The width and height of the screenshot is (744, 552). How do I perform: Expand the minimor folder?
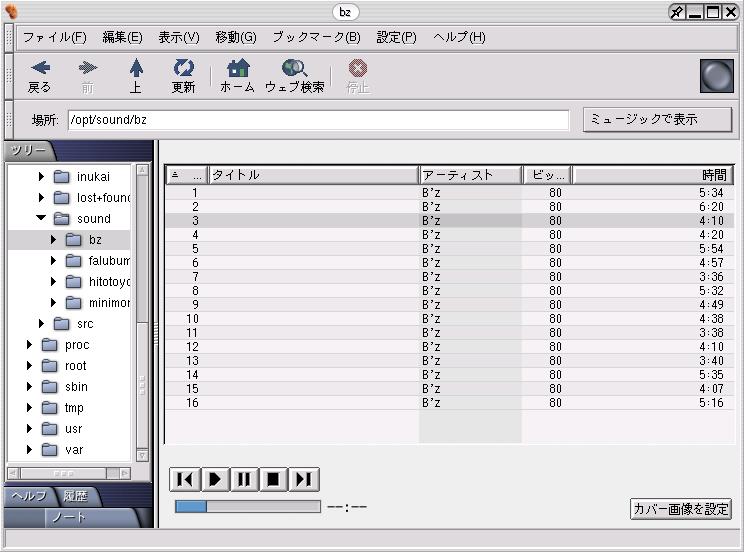tap(53, 302)
